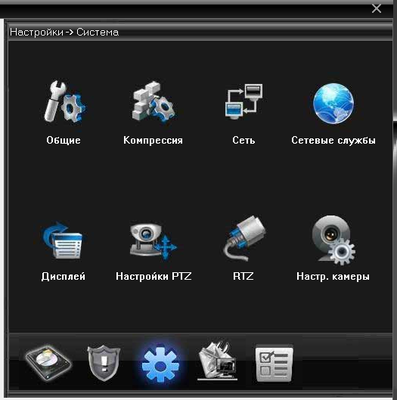Open the Сетевые службы globe icon
The image size is (397, 400).
pyautogui.click(x=333, y=103)
